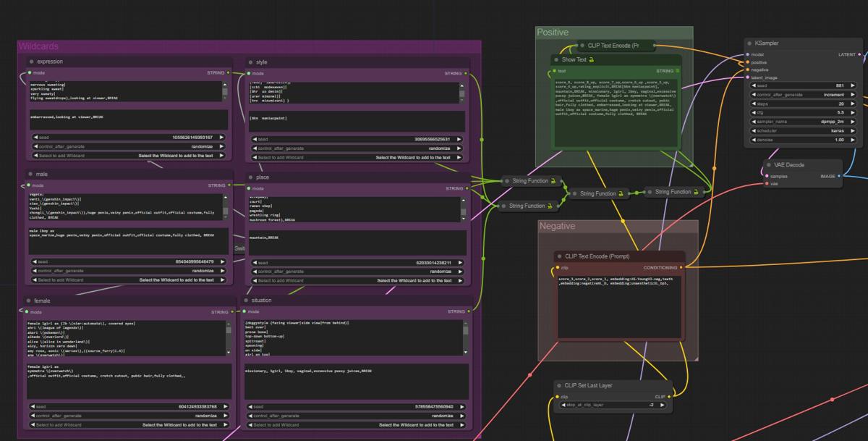Decrease KSampler steps with the left arrow
Viewport: 868px width, 441px height.
(x=755, y=104)
